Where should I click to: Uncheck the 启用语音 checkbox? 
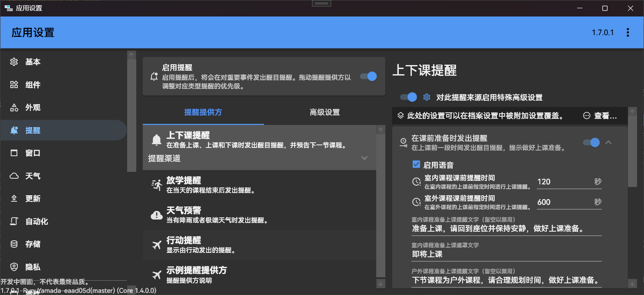pos(416,164)
